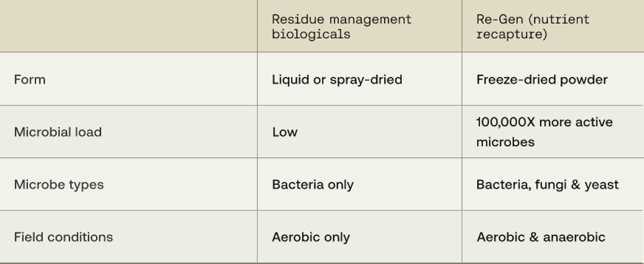
Task: Click the 'Re-Gen (nutrient recapture)' column header
Action: tap(553, 26)
